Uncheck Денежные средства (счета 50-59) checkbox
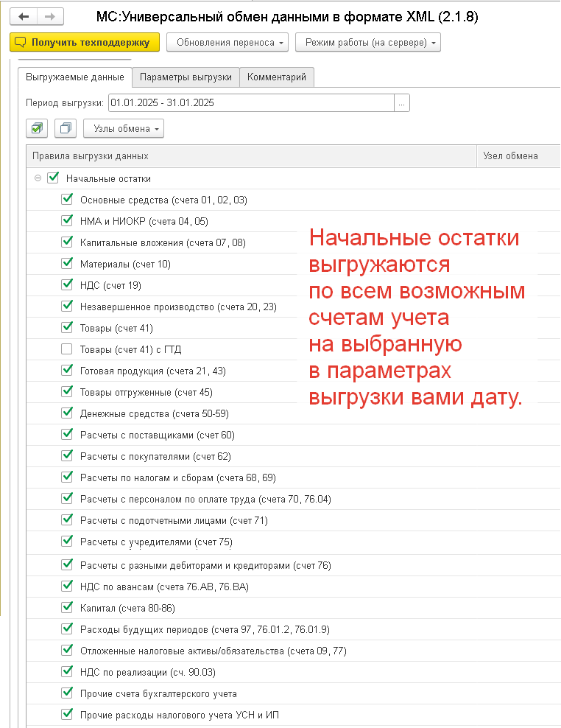The image size is (561, 728). pos(67,413)
